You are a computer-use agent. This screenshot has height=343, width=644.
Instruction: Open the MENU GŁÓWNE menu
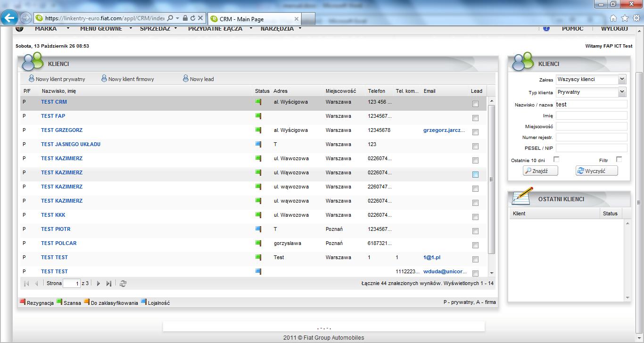coord(101,28)
